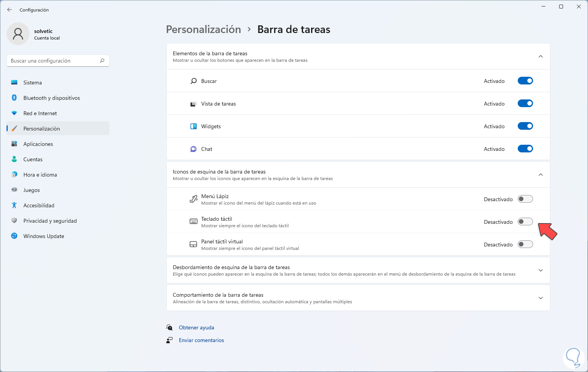Click the Windows Update icon
This screenshot has width=588, height=372.
[x=14, y=236]
